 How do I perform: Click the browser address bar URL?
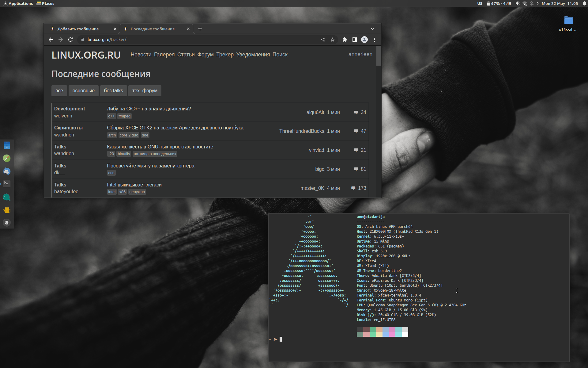click(x=107, y=40)
